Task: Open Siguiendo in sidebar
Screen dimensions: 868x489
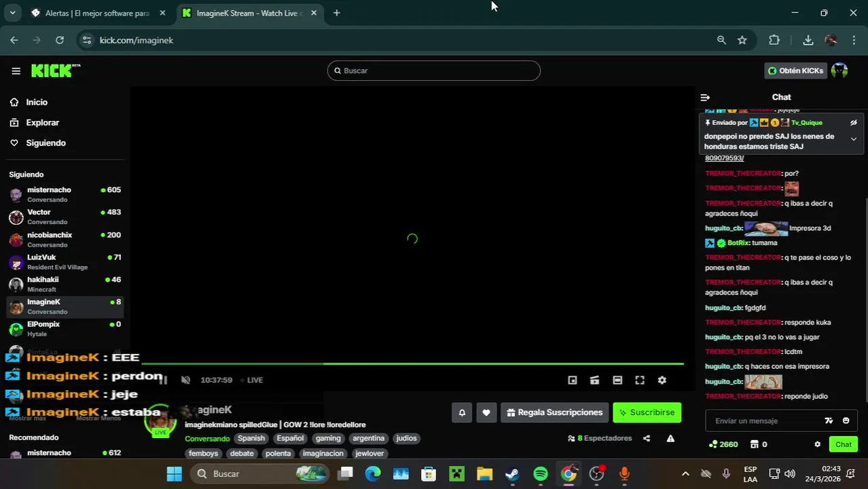Action: pyautogui.click(x=46, y=143)
